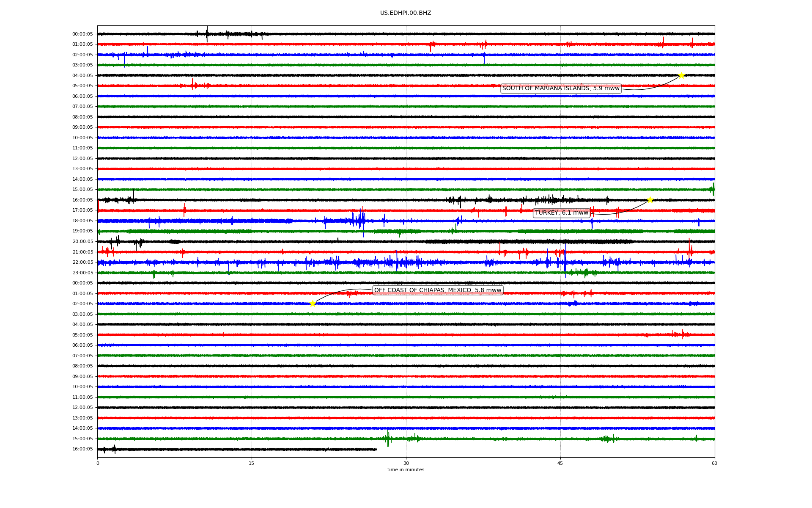Screen dimensions: 812x508
Task: Click the 18:00:05 time label
Action: click(x=82, y=221)
